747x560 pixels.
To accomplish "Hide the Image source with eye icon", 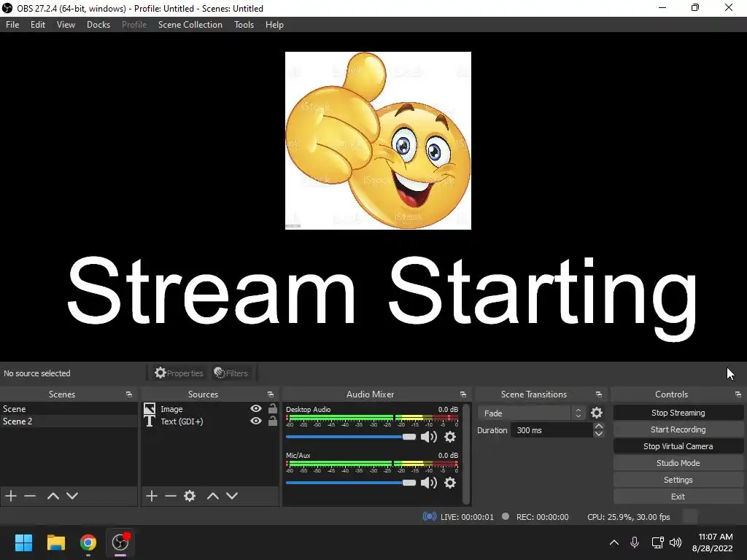I will click(x=256, y=408).
